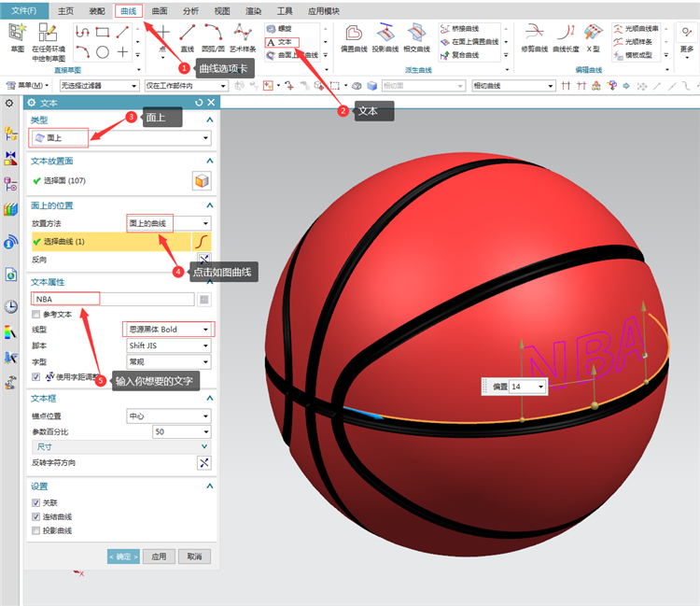Viewport: 700px width, 606px height.
Task: Select the circle sketch tool
Action: [x=103, y=52]
